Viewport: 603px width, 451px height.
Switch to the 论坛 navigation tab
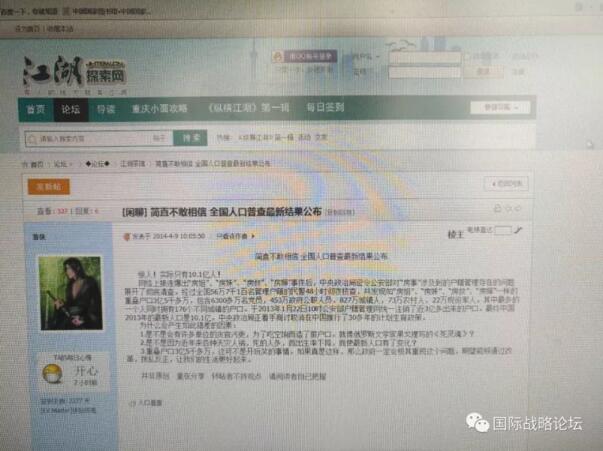69,108
